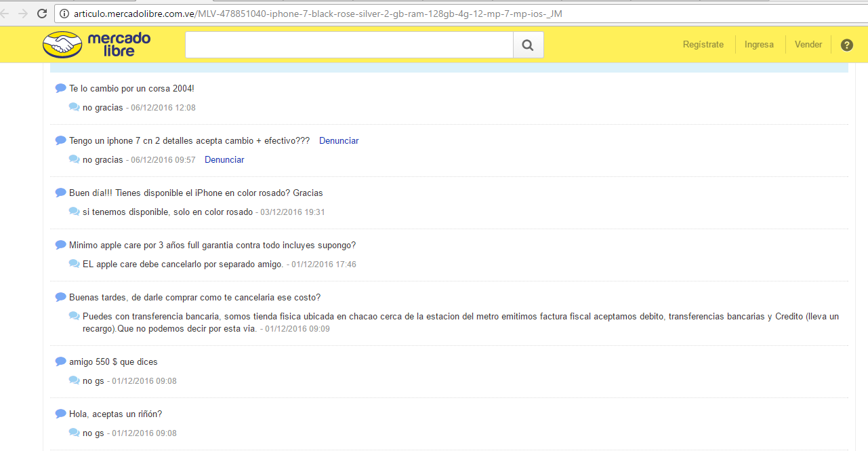Click text 'amigo 550 $ que dices'
This screenshot has width=868, height=451.
(x=113, y=362)
